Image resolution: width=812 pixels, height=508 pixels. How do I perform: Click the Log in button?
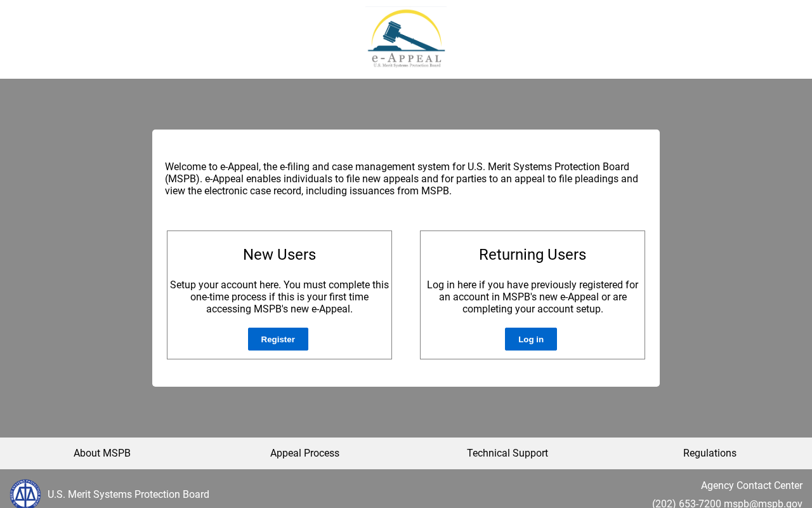(x=531, y=339)
